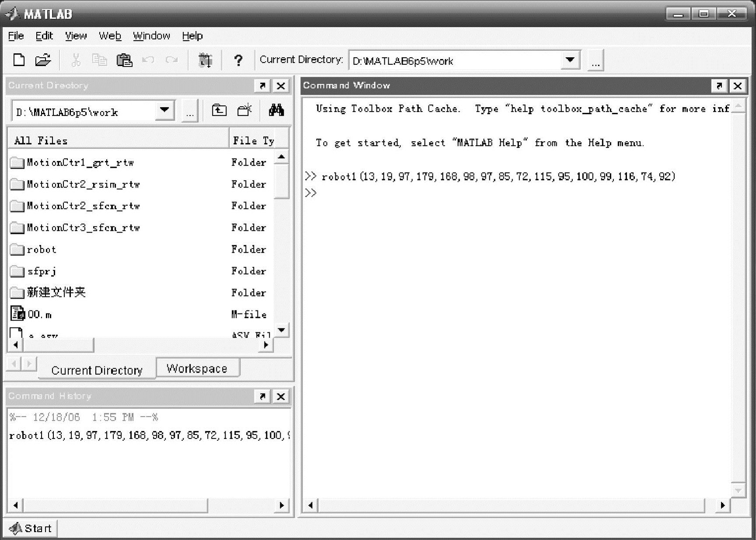This screenshot has height=540, width=756.
Task: Click the Paste clipboard toolbar icon
Action: pyautogui.click(x=124, y=60)
